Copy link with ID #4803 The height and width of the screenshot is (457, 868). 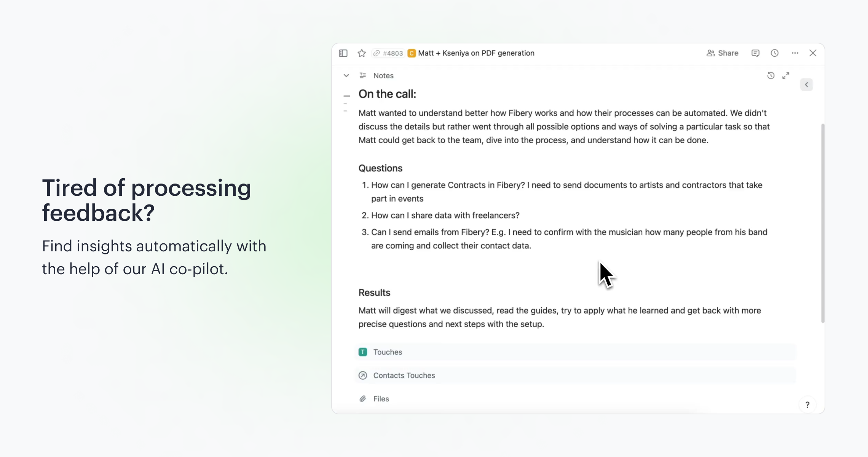tap(388, 53)
